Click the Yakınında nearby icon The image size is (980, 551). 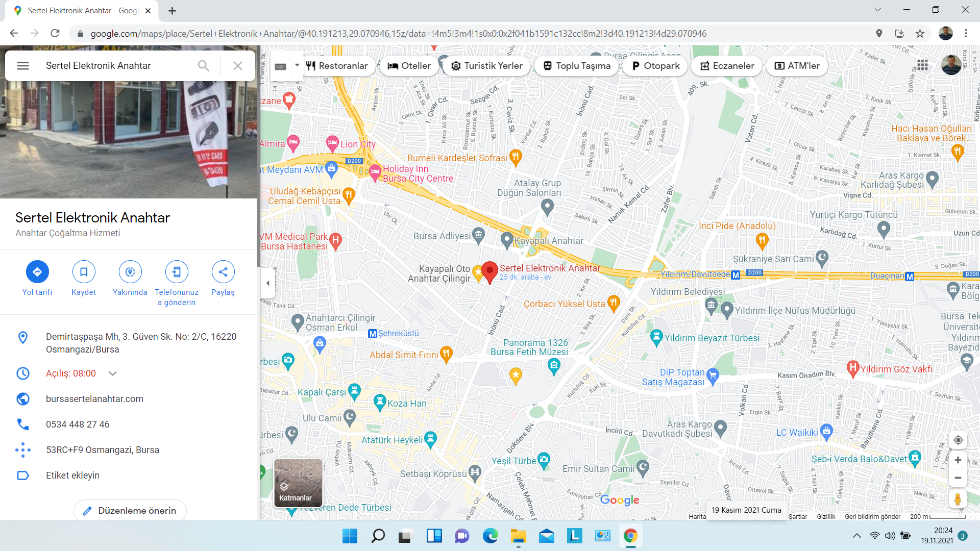[130, 272]
